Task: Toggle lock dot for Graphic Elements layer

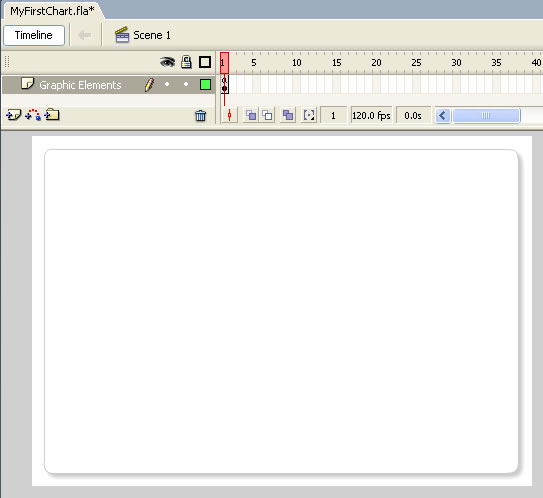Action: pos(186,84)
